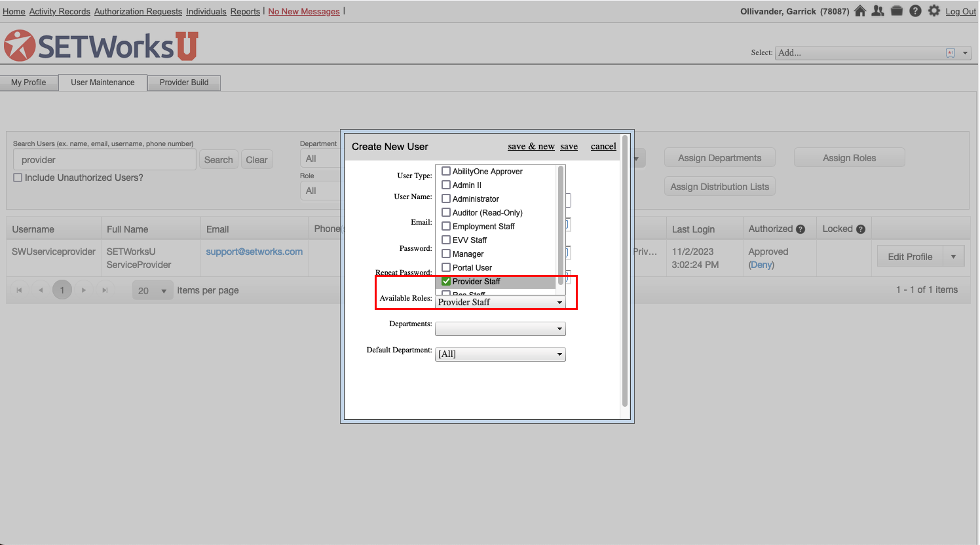Uncheck the Provider Staff role

[x=446, y=281]
